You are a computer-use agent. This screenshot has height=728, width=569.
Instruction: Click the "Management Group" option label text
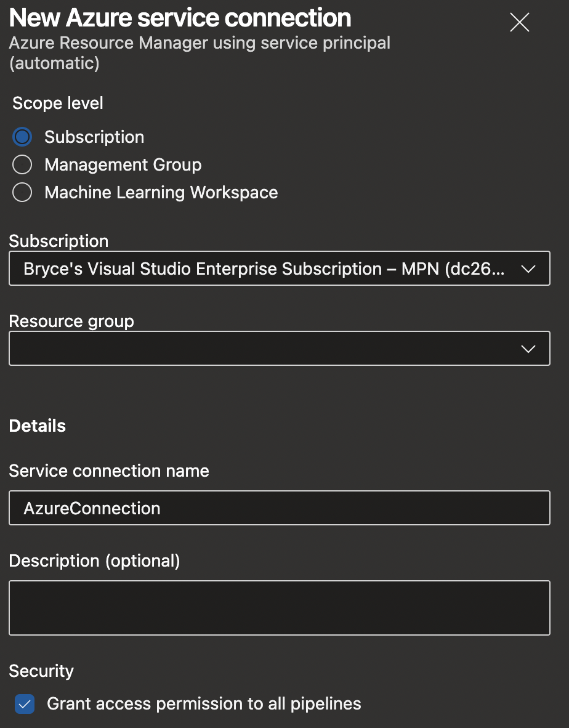pyautogui.click(x=123, y=165)
